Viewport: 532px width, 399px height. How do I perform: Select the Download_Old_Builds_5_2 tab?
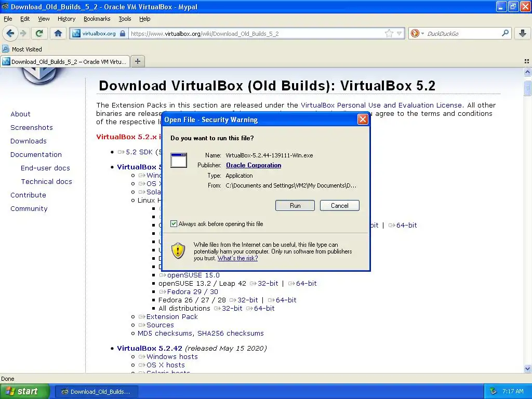(x=65, y=62)
